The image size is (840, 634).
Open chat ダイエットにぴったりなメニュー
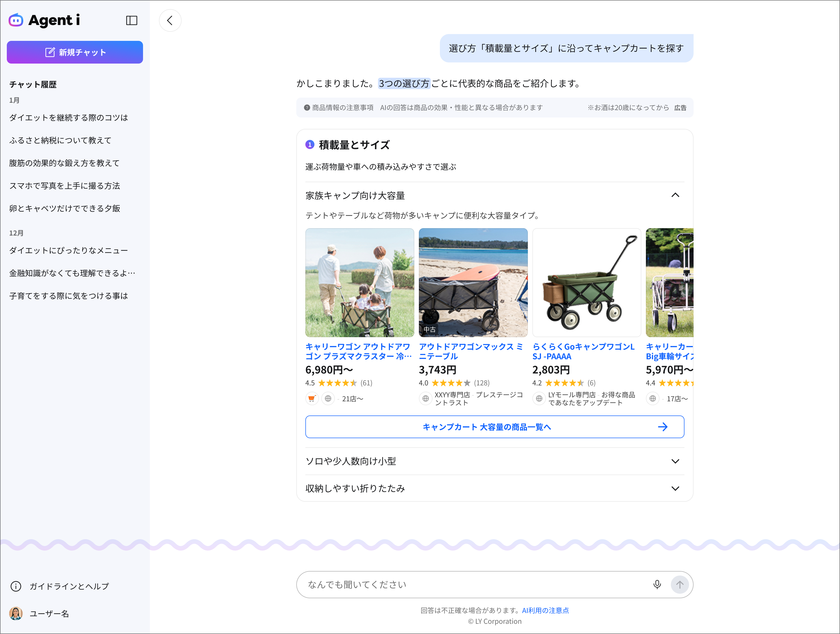[69, 250]
